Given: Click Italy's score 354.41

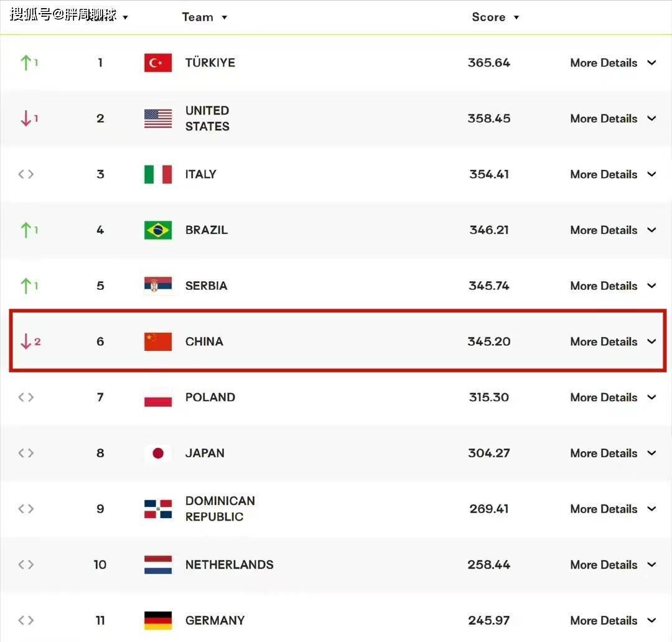Looking at the screenshot, I should [x=489, y=174].
